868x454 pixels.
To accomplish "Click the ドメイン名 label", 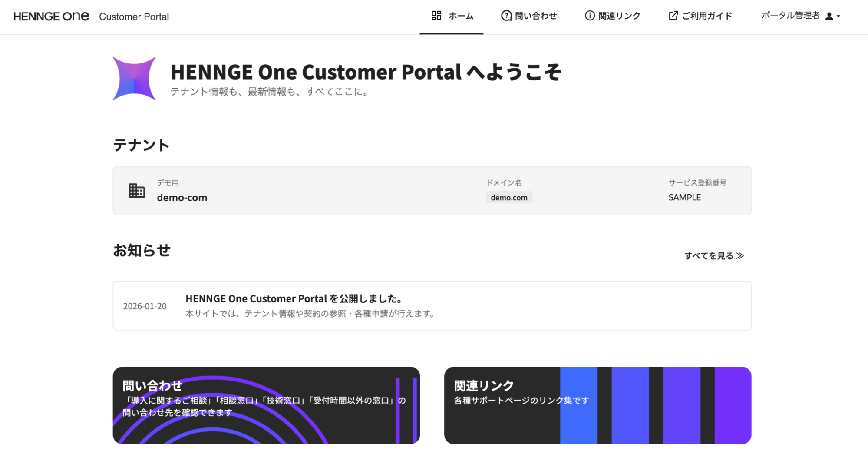I will click(x=504, y=182).
